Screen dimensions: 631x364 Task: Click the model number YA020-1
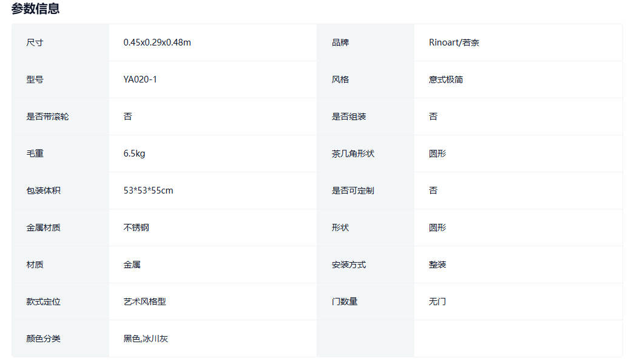pyautogui.click(x=140, y=79)
